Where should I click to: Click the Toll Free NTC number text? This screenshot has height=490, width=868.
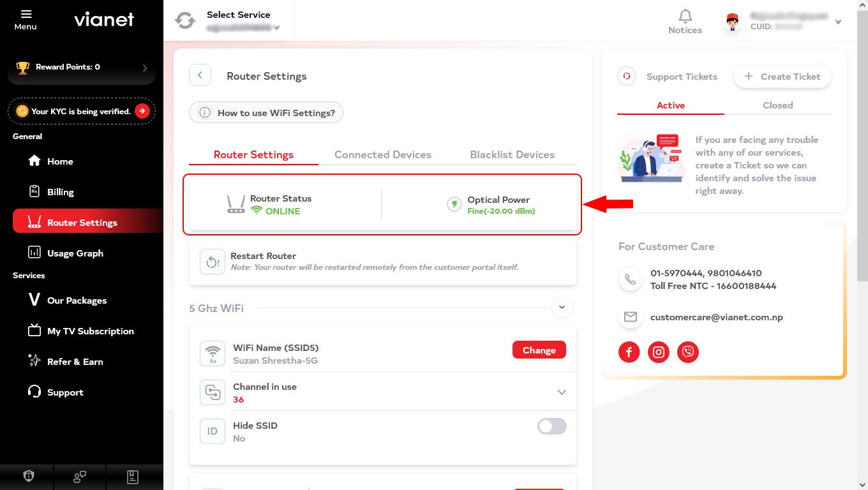tap(714, 286)
